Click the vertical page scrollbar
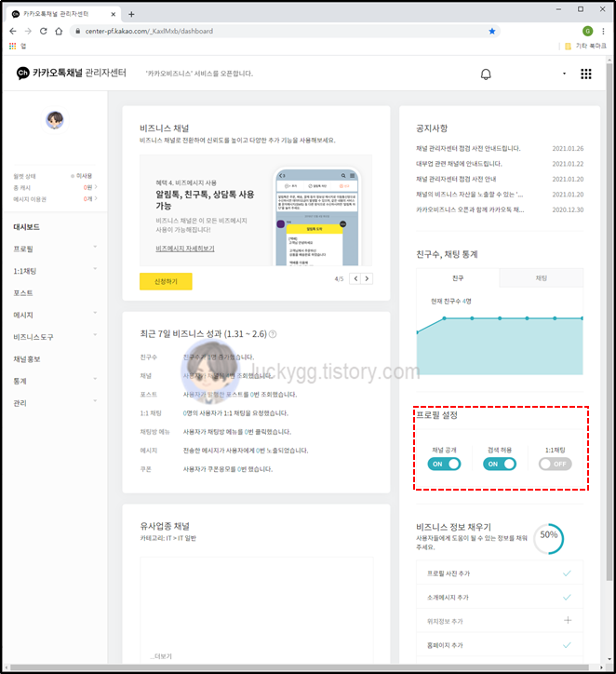 pyautogui.click(x=609, y=322)
